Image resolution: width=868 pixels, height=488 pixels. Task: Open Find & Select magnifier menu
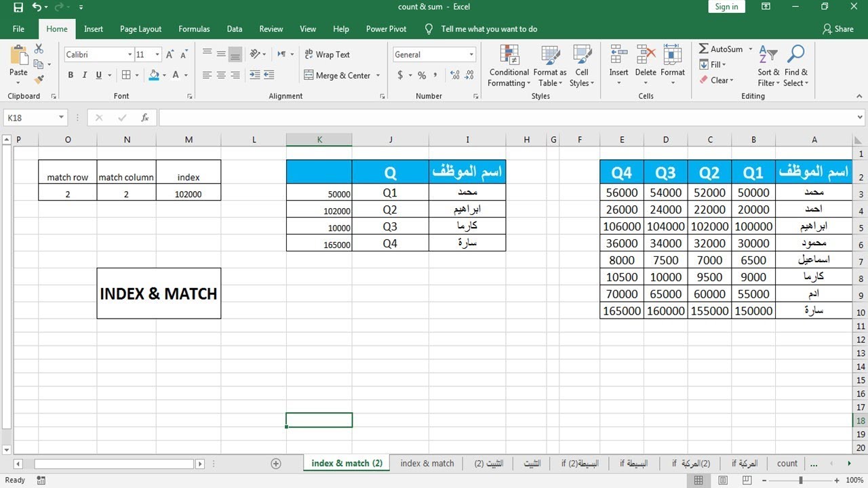click(x=796, y=66)
